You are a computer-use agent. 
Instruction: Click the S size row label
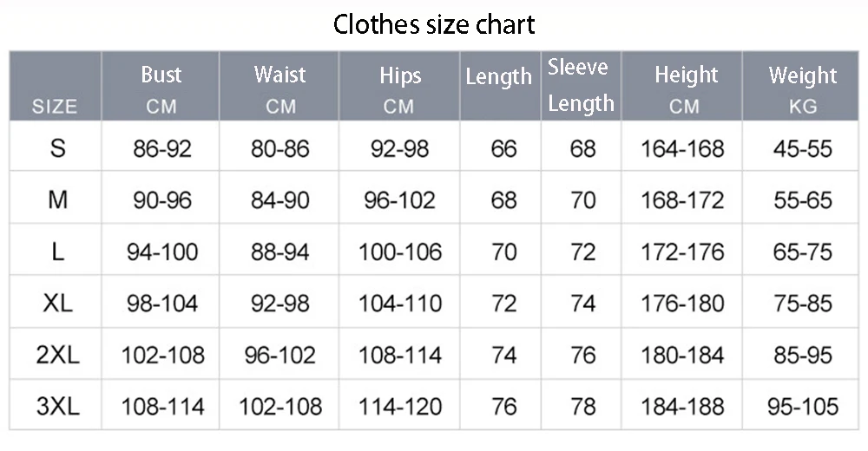coord(57,148)
